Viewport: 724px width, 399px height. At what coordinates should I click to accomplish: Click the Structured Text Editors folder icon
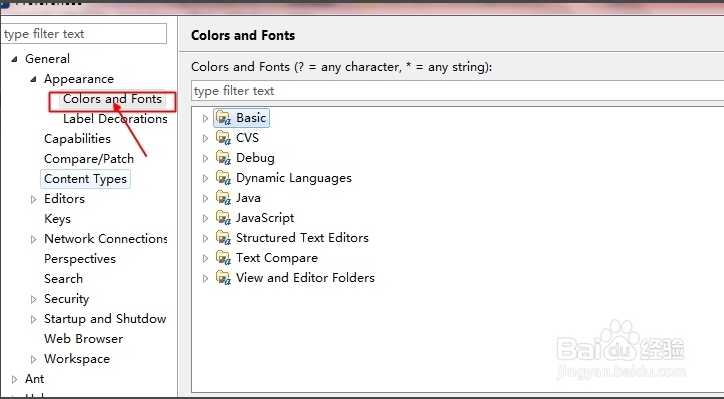tap(223, 238)
